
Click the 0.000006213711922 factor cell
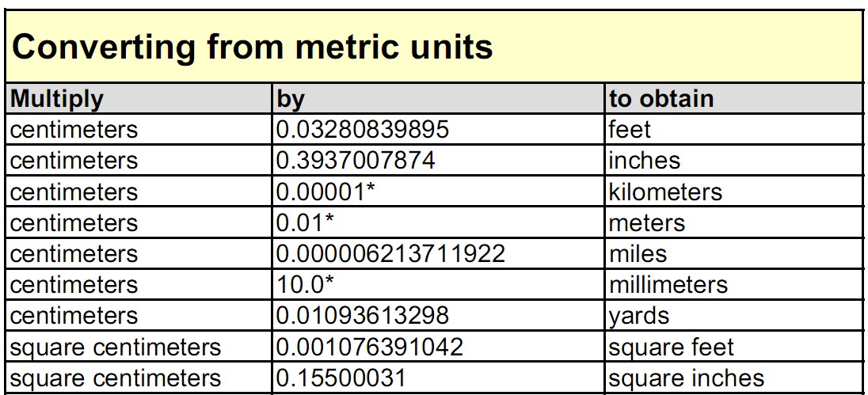[x=390, y=254]
